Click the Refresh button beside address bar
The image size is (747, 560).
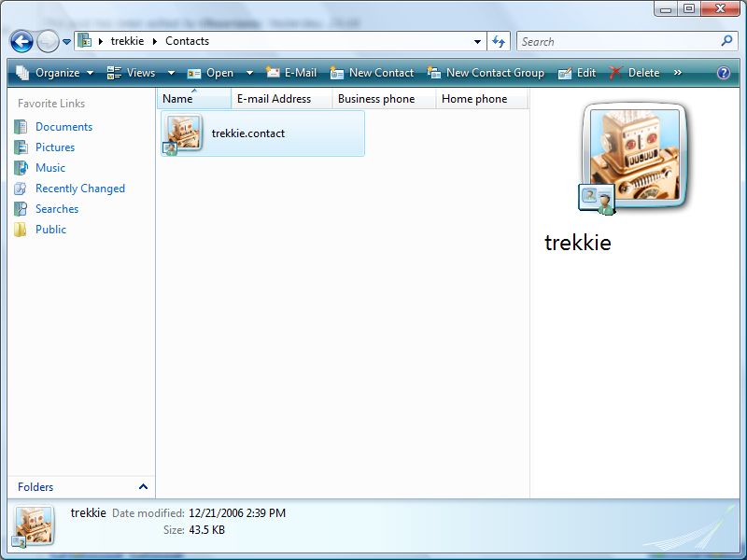(499, 41)
